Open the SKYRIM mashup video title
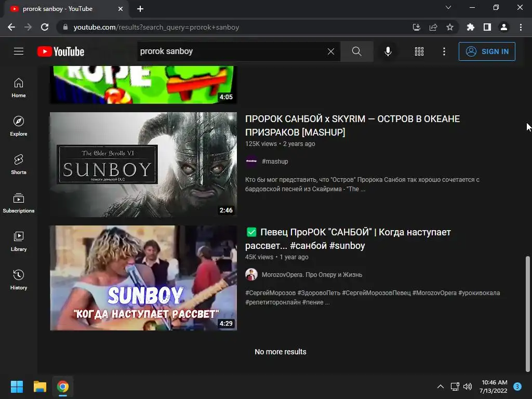The height and width of the screenshot is (399, 532). click(353, 125)
